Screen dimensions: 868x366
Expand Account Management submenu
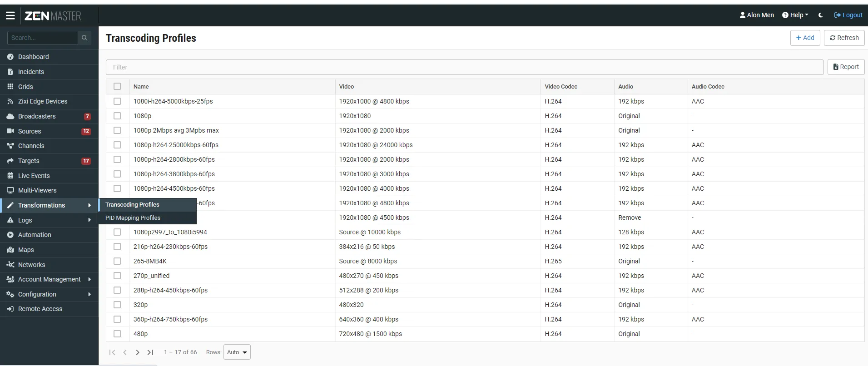tap(49, 279)
